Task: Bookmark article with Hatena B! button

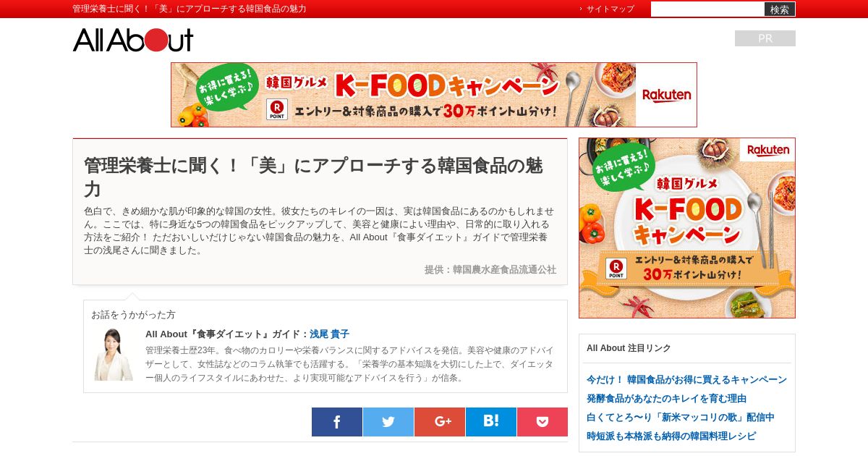Action: tap(491, 422)
